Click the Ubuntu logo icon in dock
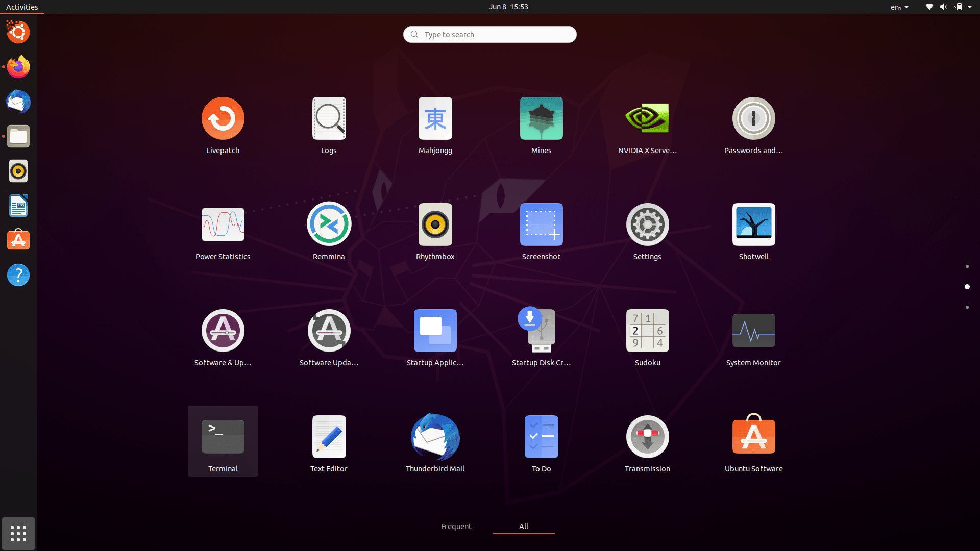Image resolution: width=980 pixels, height=551 pixels. (x=18, y=32)
